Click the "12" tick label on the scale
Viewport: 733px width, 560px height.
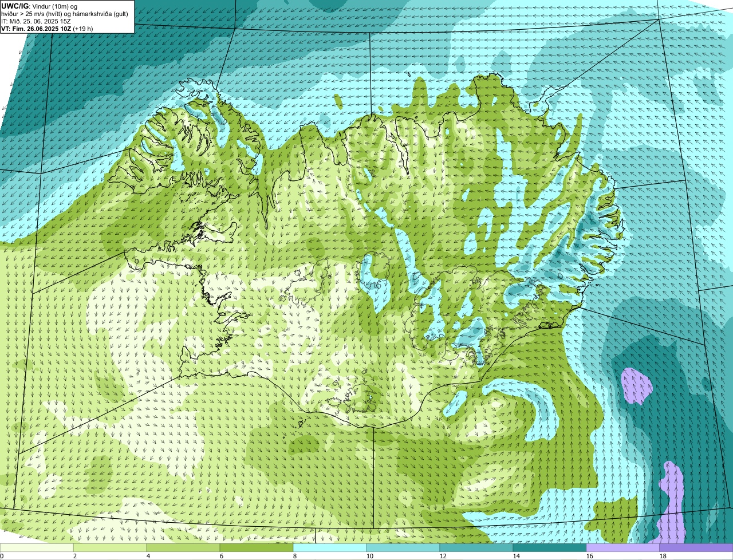[443, 556]
